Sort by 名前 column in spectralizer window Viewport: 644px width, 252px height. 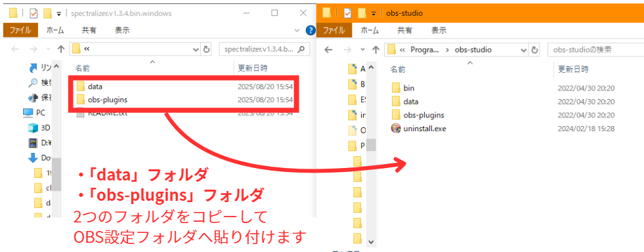tap(82, 68)
